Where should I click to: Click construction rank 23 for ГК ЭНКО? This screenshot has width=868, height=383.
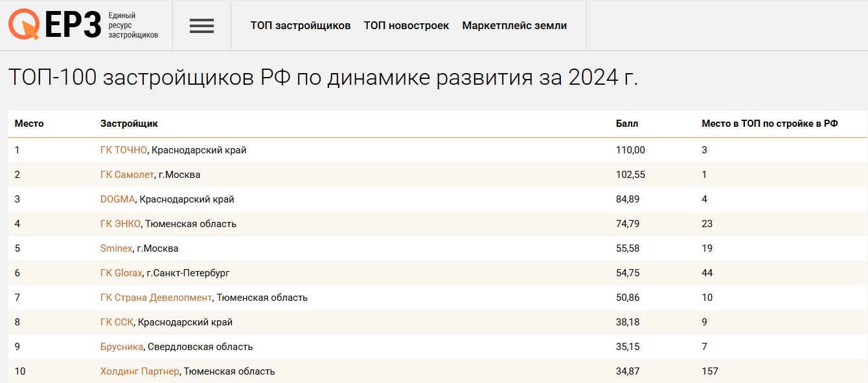(707, 224)
